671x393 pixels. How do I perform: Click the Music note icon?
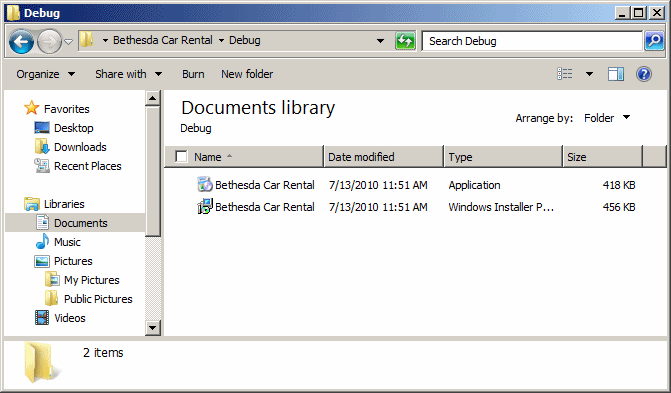click(42, 242)
